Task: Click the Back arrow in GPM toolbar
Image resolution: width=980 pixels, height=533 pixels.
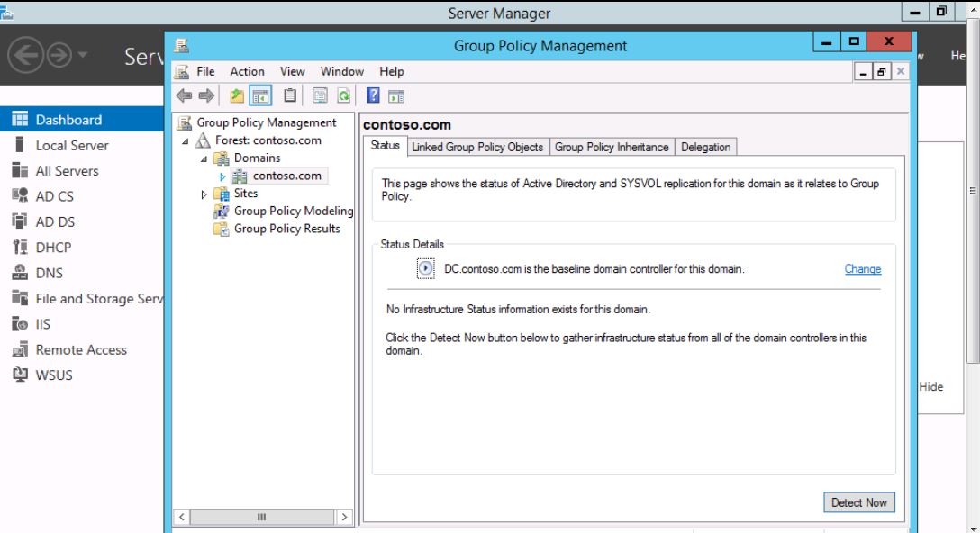Action: (x=184, y=95)
